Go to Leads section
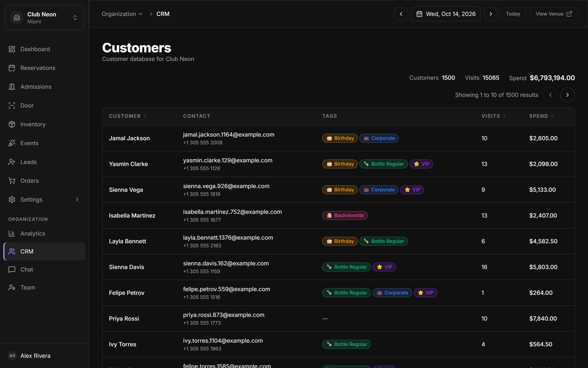The height and width of the screenshot is (368, 588). 44,162
